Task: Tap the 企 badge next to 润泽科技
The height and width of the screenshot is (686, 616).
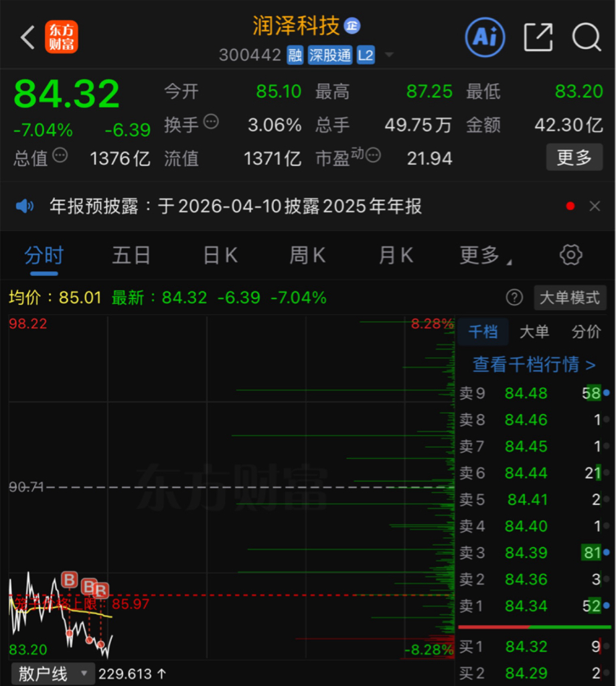Action: pos(352,26)
